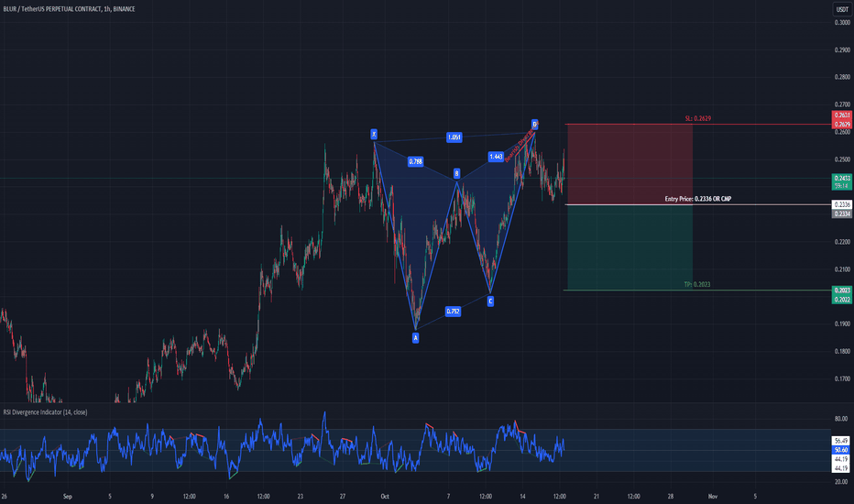Select the SL: 0.2629 stop loss label
The height and width of the screenshot is (504, 854).
tap(697, 118)
